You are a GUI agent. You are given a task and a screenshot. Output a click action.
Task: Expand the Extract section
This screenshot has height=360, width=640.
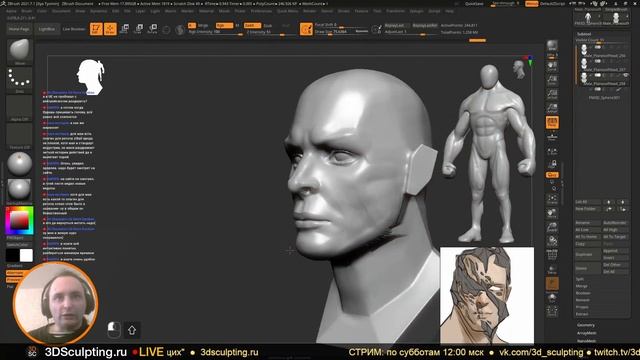[582, 314]
